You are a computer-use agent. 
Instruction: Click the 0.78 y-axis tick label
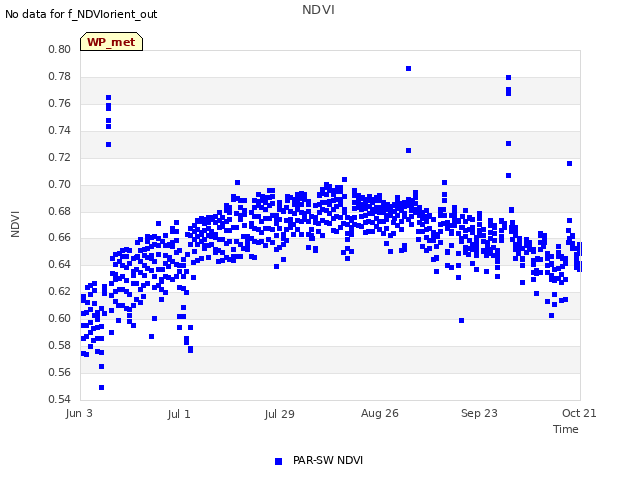60,76
